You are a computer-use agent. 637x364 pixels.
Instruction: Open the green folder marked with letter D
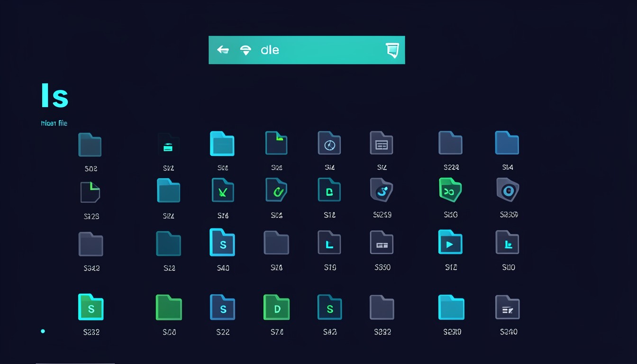[x=277, y=308]
